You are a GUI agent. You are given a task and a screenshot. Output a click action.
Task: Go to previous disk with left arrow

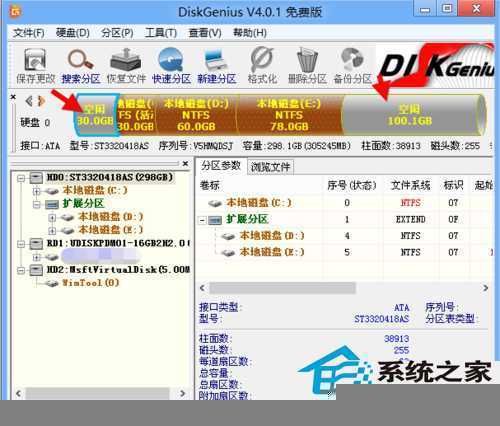[x=29, y=101]
